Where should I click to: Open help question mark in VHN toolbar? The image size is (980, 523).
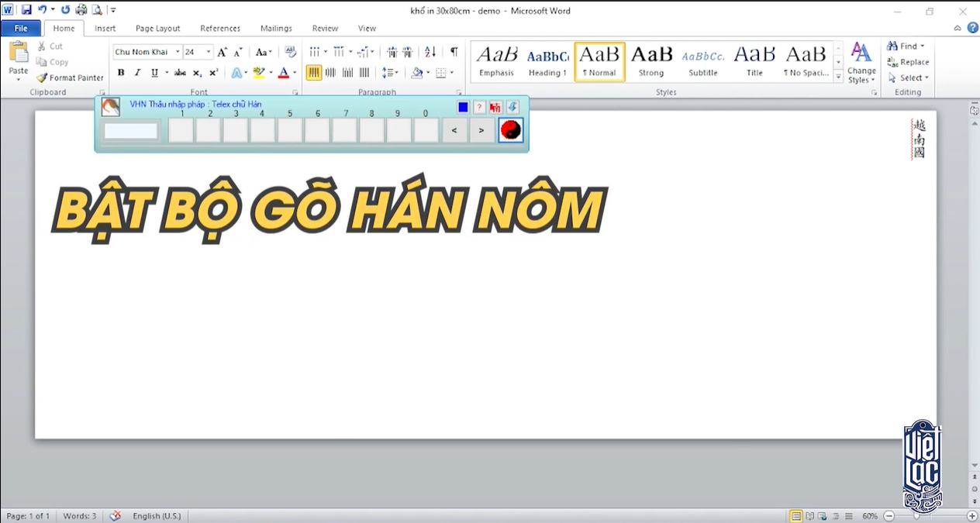click(x=479, y=107)
